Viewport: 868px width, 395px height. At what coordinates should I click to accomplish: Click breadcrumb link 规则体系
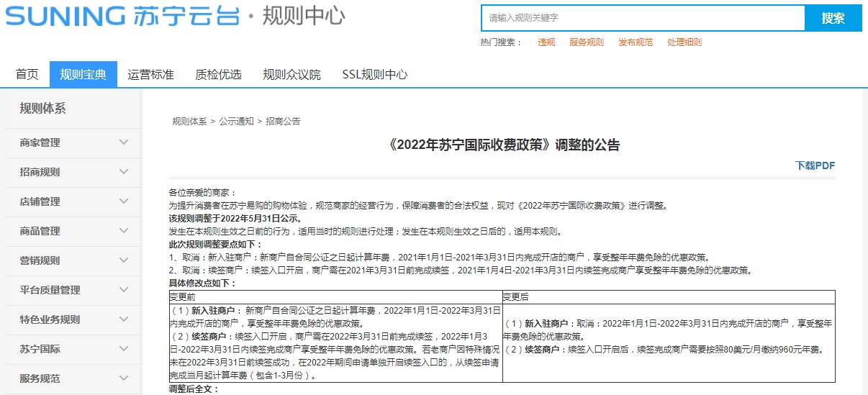(x=189, y=122)
